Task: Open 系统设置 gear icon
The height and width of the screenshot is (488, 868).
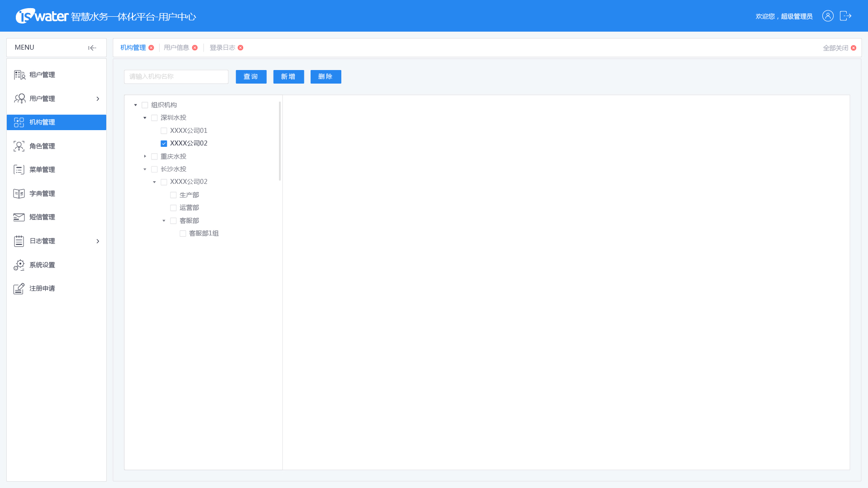Action: [x=19, y=265]
